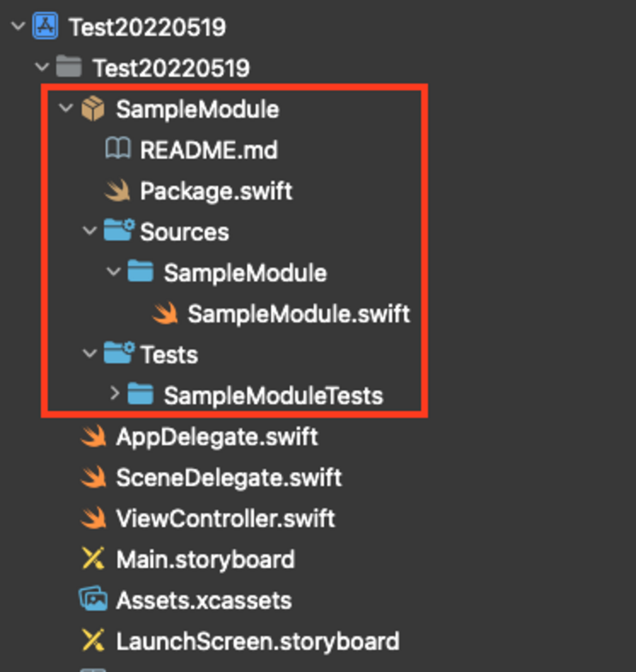Collapse the gray Test20220519 folder group

coord(42,67)
